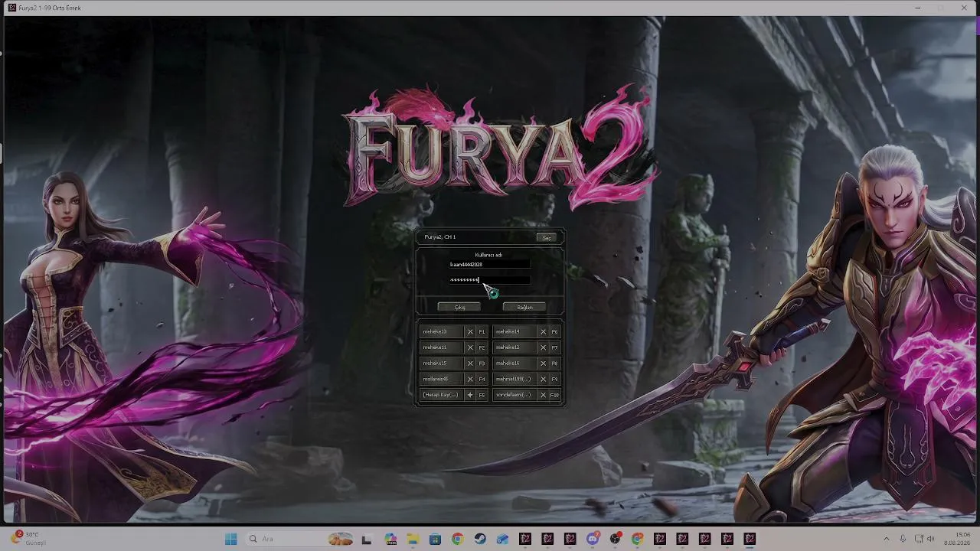The image size is (980, 551).
Task: Click the F10 shortcut button
Action: pyautogui.click(x=555, y=395)
